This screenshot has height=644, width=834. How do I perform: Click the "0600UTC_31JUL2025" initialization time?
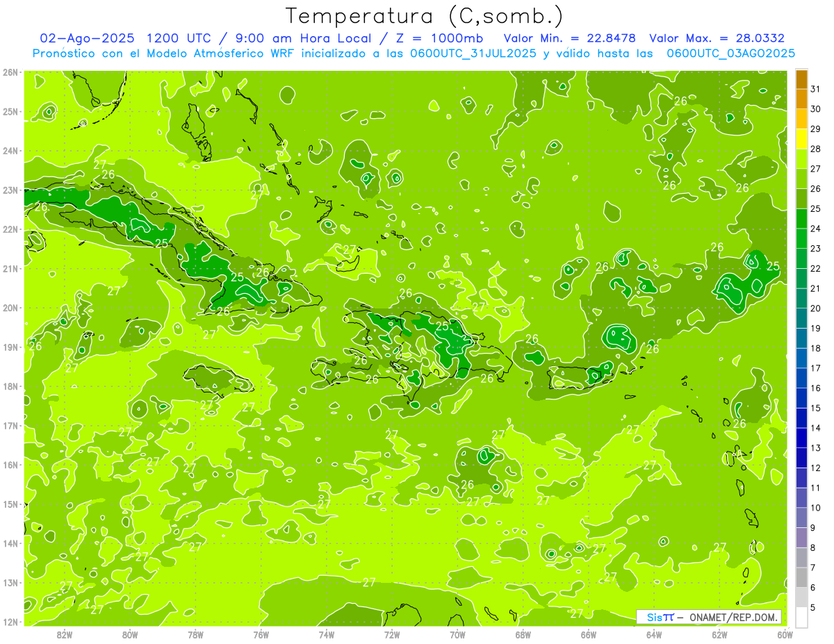point(473,53)
